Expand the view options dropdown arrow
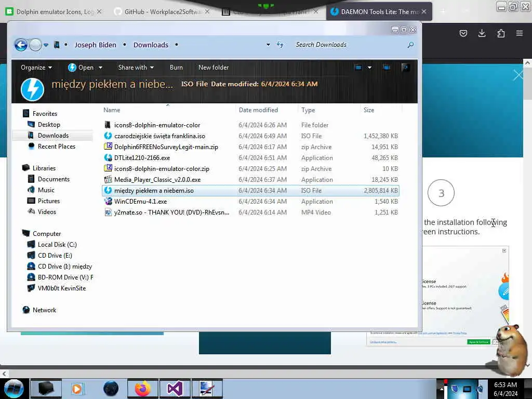This screenshot has width=532, height=399. tap(369, 68)
